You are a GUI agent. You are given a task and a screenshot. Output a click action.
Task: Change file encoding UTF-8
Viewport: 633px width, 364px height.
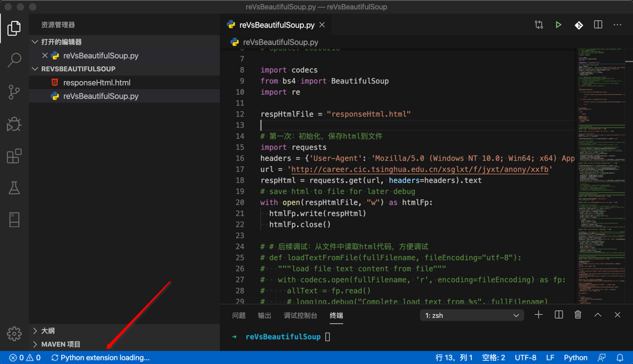click(526, 357)
